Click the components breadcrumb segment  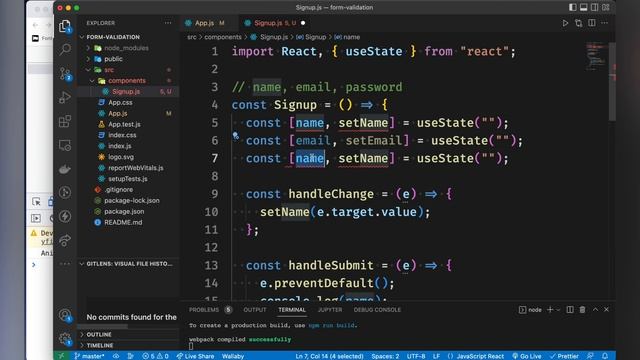point(223,37)
